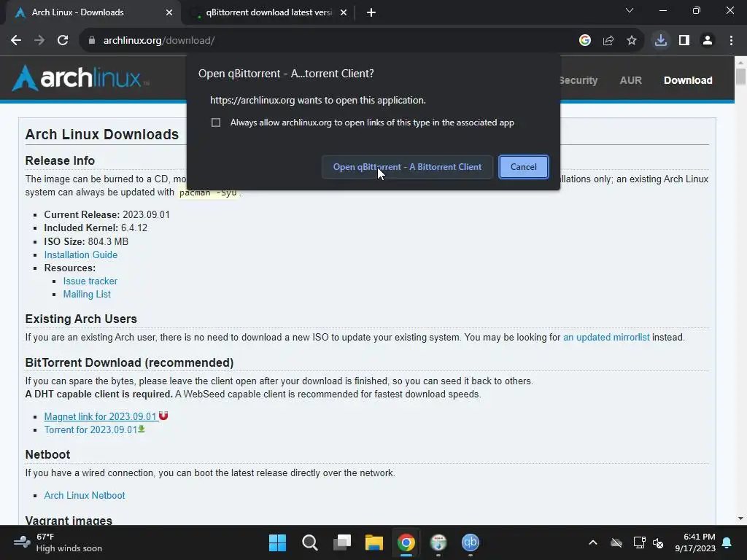Open the Issue tracker link

coord(90,281)
